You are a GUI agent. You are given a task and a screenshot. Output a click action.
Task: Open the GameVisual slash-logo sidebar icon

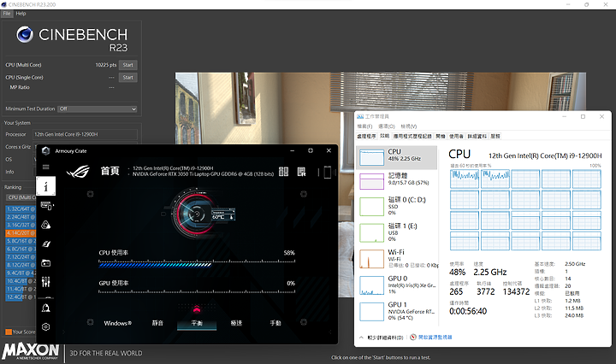pyautogui.click(x=46, y=244)
